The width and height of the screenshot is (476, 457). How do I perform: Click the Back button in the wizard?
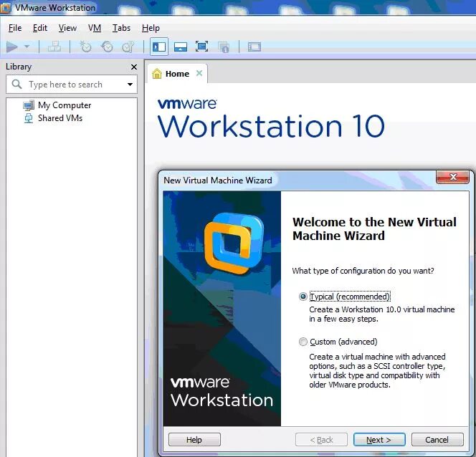[321, 439]
